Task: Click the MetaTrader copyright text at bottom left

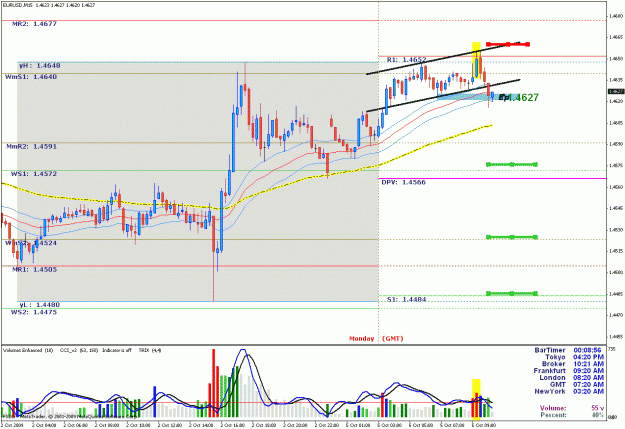Action: tap(70, 417)
